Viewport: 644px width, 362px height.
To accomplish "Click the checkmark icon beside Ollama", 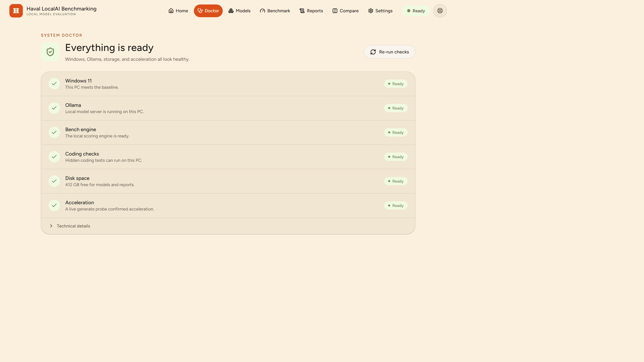I will coord(54,108).
